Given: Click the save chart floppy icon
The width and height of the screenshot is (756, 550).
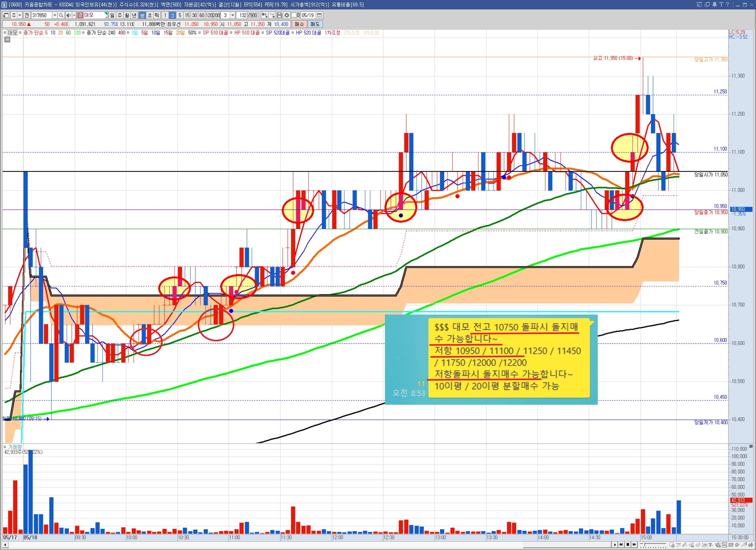Looking at the screenshot, I should tap(279, 15).
